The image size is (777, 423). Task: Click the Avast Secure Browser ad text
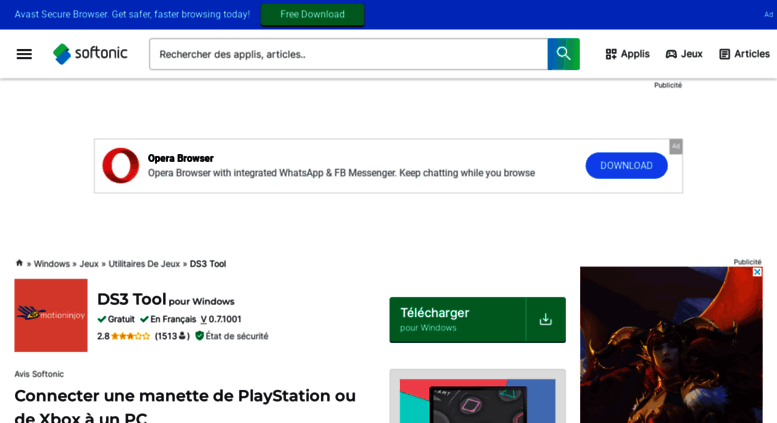coord(132,14)
